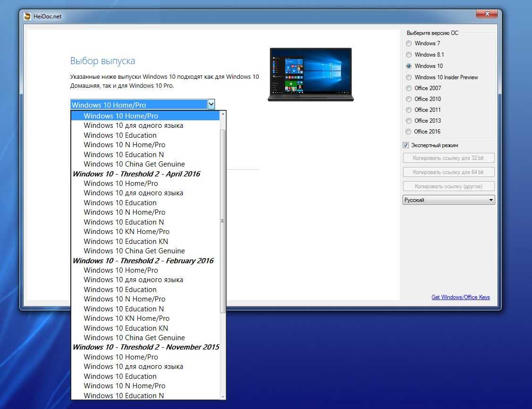
Task: Collapse the edition combo box using its arrow
Action: pyautogui.click(x=211, y=105)
